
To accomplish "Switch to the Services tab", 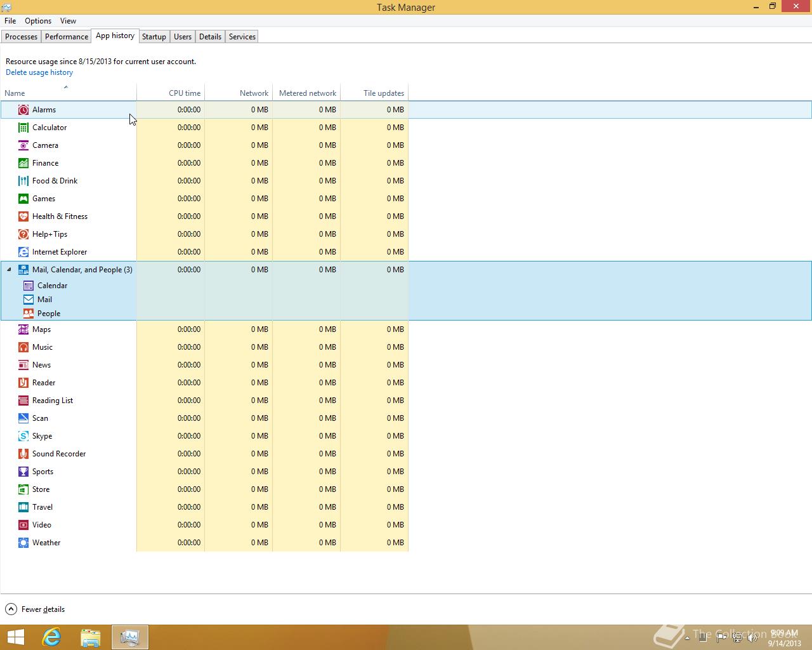I will (242, 37).
